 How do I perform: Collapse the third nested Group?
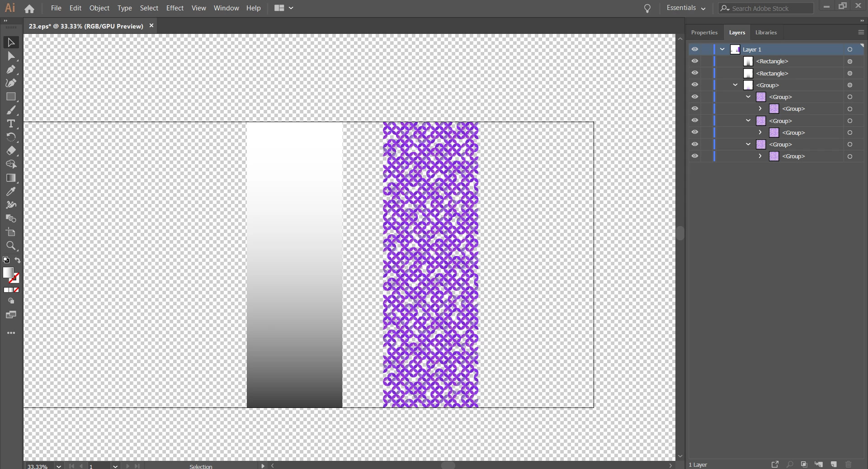tap(748, 144)
